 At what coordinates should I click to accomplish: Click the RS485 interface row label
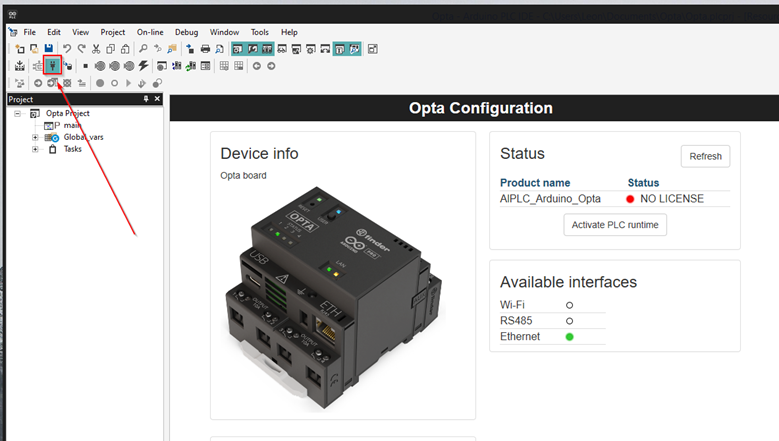click(516, 321)
